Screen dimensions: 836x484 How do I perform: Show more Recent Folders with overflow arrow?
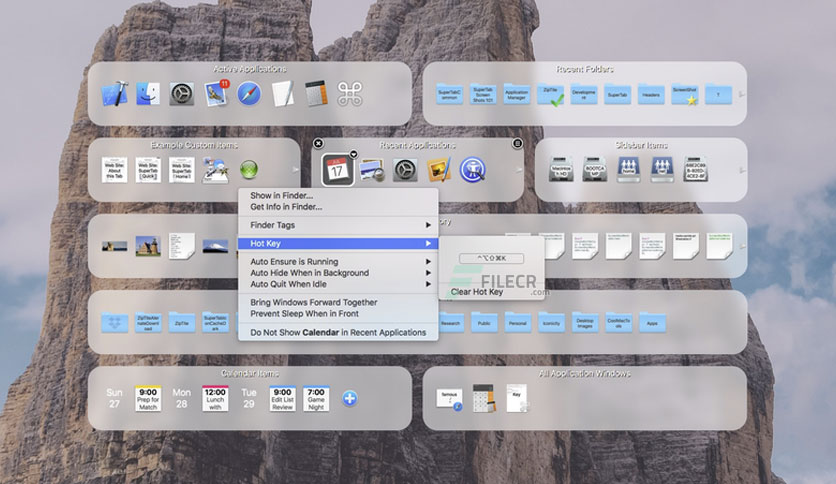coord(741,94)
